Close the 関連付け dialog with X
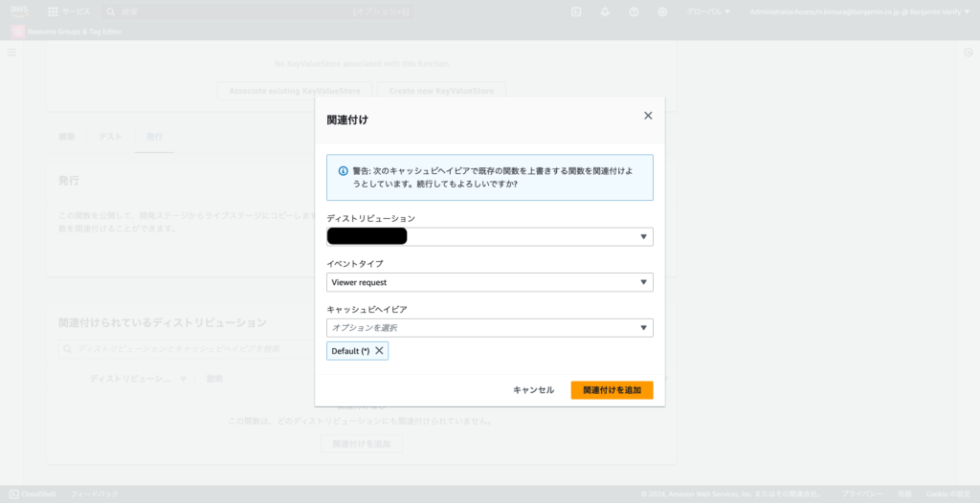The image size is (980, 503). point(648,116)
